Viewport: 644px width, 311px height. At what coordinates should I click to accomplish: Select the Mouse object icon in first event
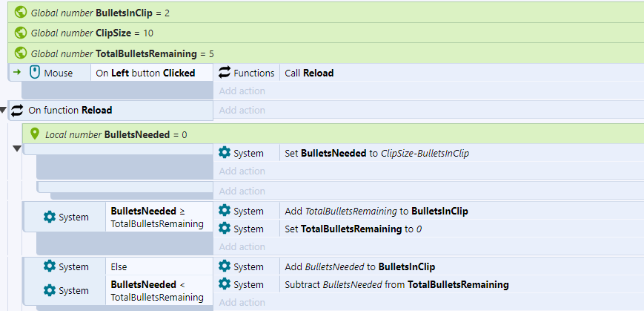coord(35,73)
